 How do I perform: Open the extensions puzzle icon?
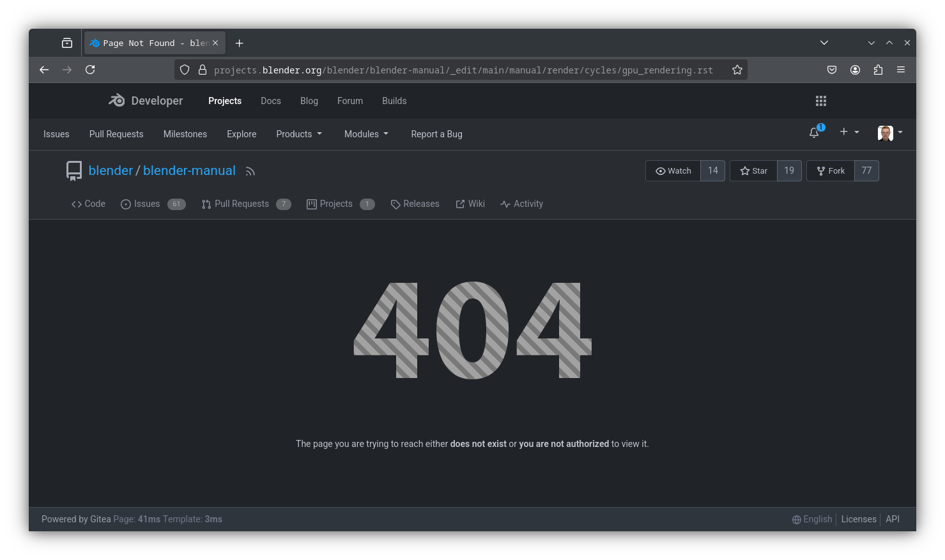coord(878,70)
